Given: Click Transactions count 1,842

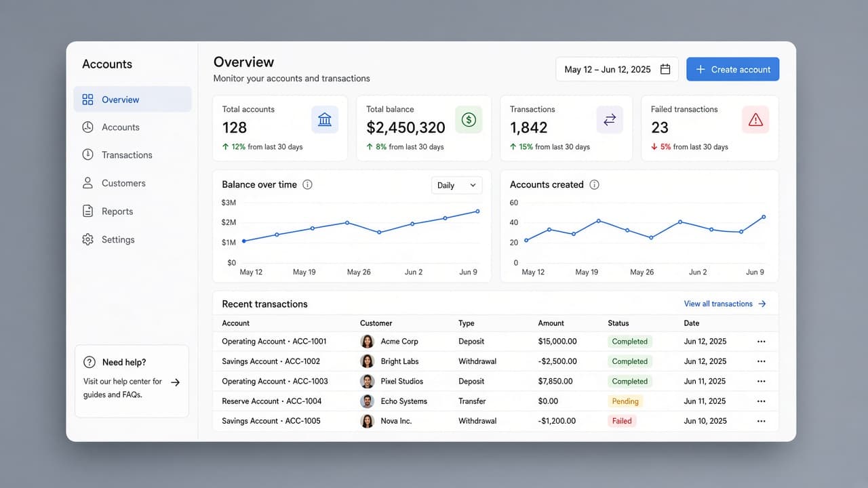Looking at the screenshot, I should (x=529, y=127).
